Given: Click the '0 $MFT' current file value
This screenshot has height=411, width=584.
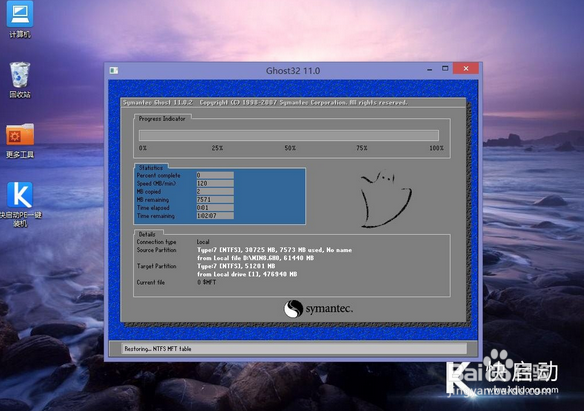Looking at the screenshot, I should coord(206,283).
